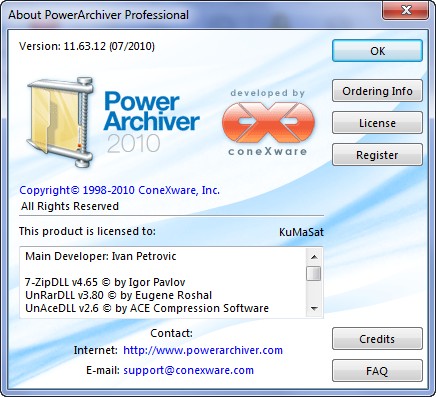Click the credits list scrollbar thumb
The height and width of the screenshot is (397, 436).
(x=314, y=273)
